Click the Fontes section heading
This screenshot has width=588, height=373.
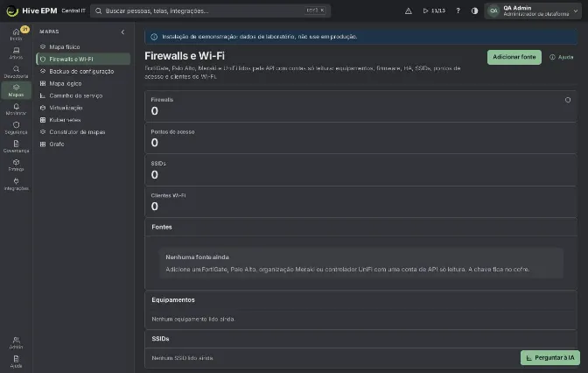162,227
